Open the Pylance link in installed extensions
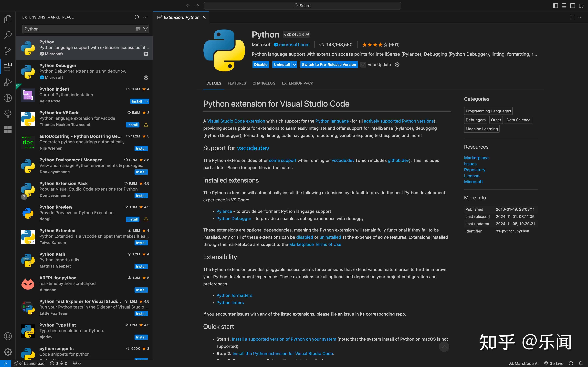The height and width of the screenshot is (367, 588). [224, 211]
